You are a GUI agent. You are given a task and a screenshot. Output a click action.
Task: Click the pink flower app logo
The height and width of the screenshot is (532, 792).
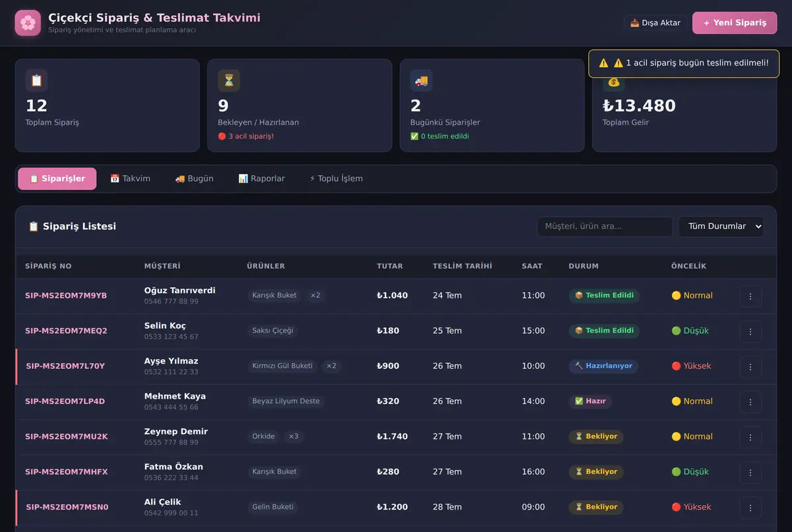click(28, 23)
